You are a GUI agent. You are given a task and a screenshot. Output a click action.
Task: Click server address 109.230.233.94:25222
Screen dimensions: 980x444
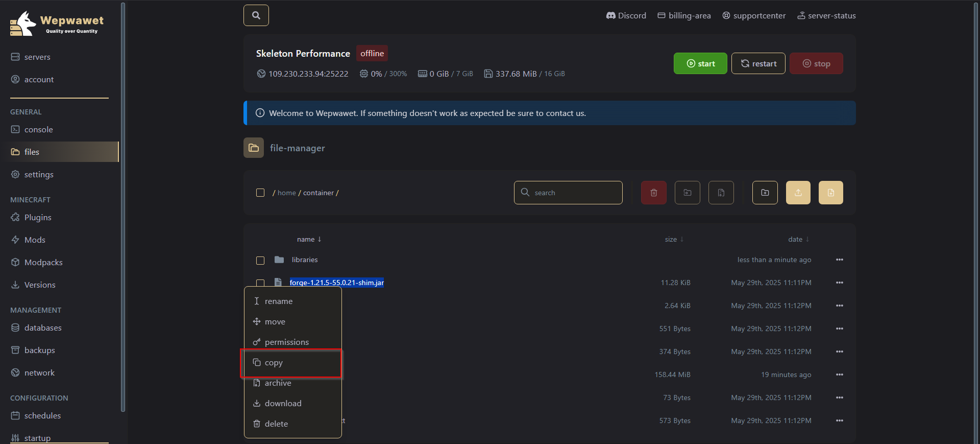coord(308,74)
